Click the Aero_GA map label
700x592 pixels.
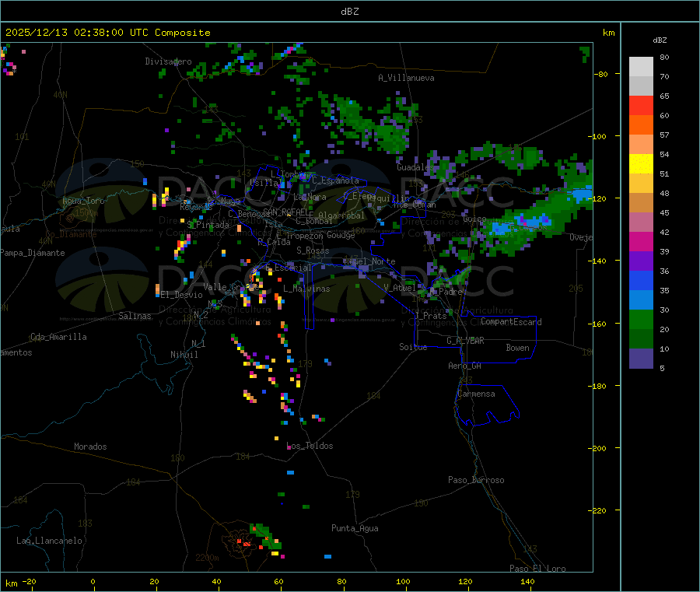click(464, 366)
